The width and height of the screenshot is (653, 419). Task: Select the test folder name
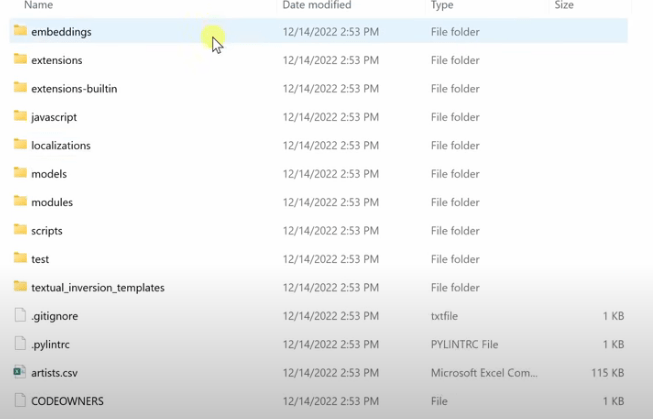[x=40, y=259]
